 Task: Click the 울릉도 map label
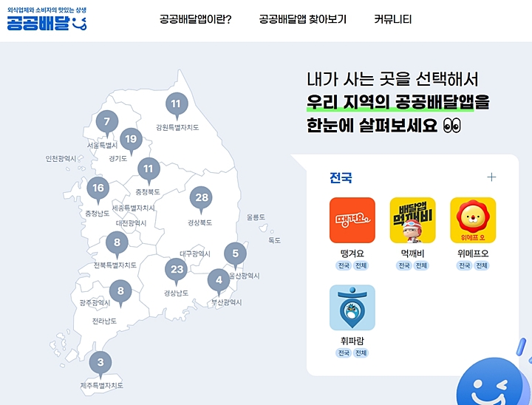point(256,217)
